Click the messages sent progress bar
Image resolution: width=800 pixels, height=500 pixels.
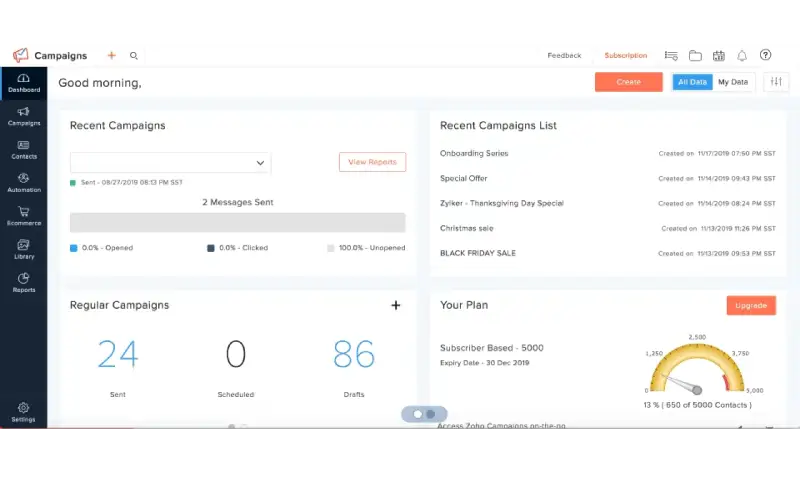238,223
